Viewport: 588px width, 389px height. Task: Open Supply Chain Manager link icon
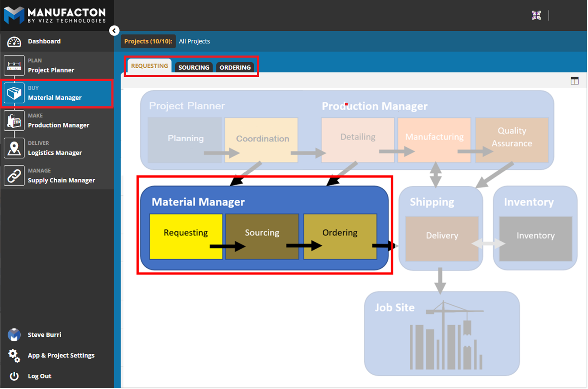click(x=14, y=176)
